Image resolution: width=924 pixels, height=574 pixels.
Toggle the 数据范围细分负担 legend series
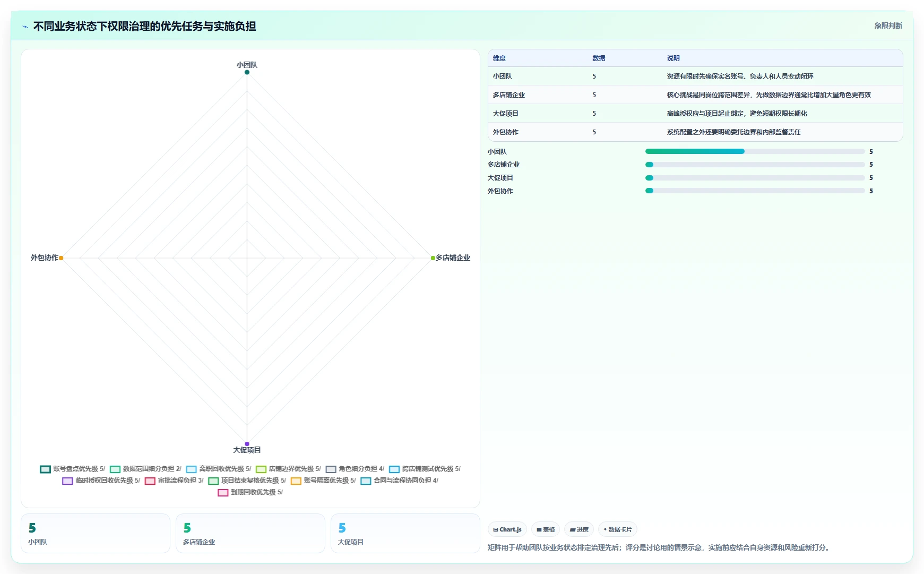(x=145, y=469)
